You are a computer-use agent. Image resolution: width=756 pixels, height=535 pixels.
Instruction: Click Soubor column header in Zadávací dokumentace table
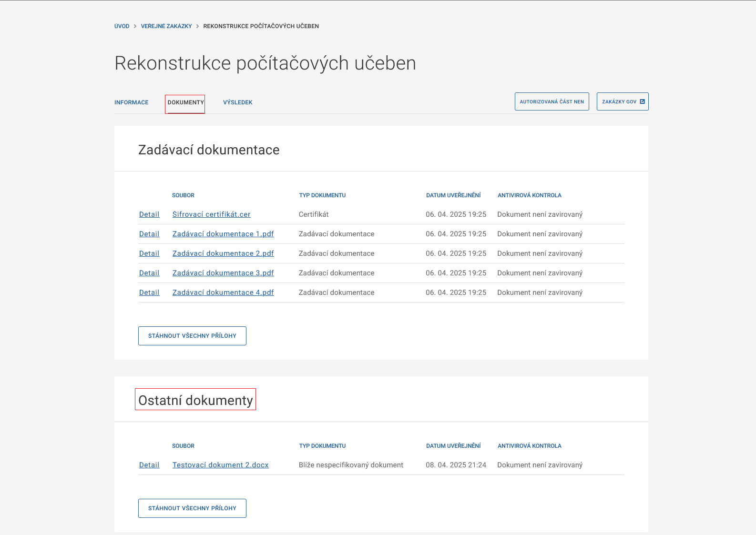point(184,195)
